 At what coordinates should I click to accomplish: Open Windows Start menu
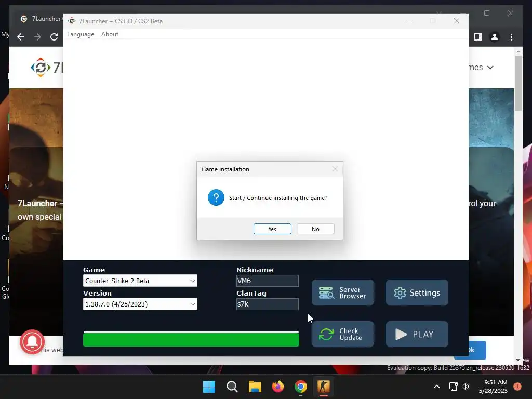pyautogui.click(x=209, y=387)
